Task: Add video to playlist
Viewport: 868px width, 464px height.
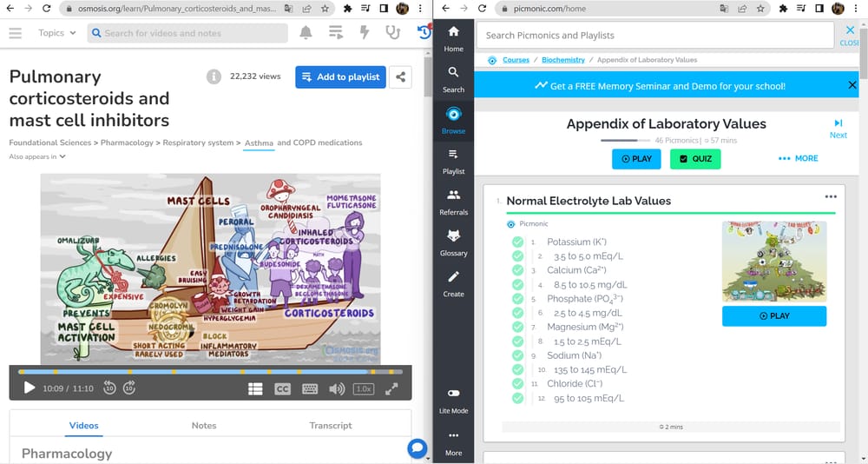Action: [x=340, y=77]
